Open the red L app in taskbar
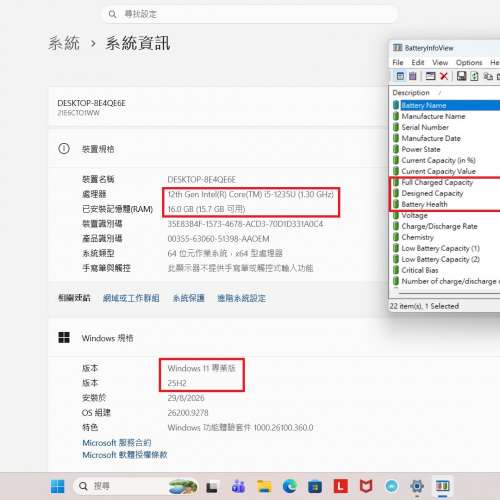The width and height of the screenshot is (500, 500). click(341, 486)
